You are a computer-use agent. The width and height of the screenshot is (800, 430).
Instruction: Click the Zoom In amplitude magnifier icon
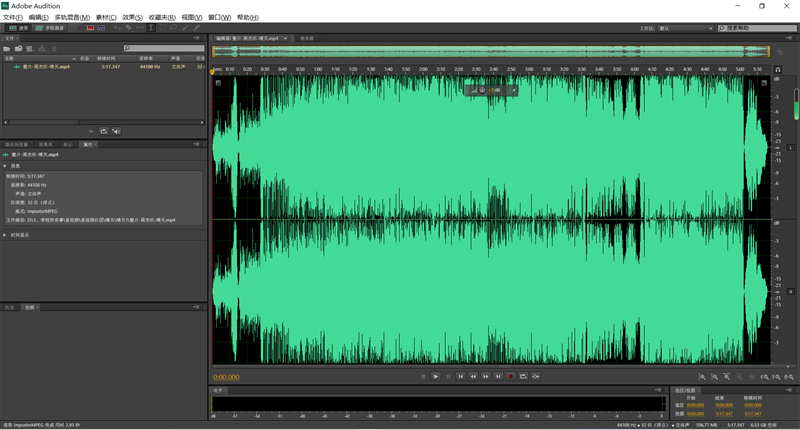pyautogui.click(x=702, y=376)
